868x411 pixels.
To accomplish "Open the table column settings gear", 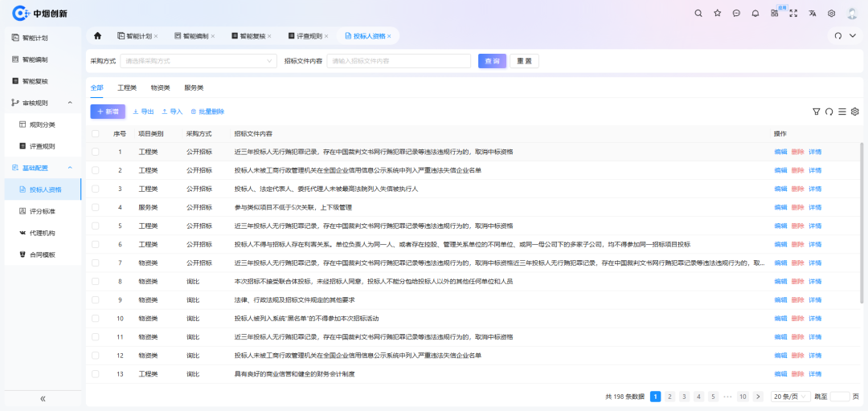I will pos(854,112).
